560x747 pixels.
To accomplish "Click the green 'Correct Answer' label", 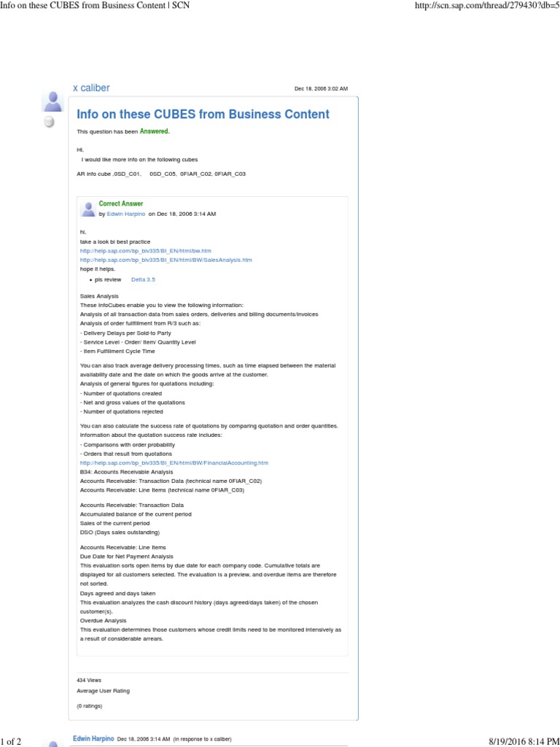I will click(x=121, y=204).
